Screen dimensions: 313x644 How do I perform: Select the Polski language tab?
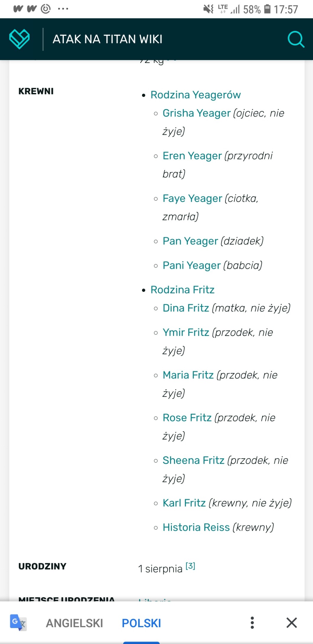tap(141, 623)
